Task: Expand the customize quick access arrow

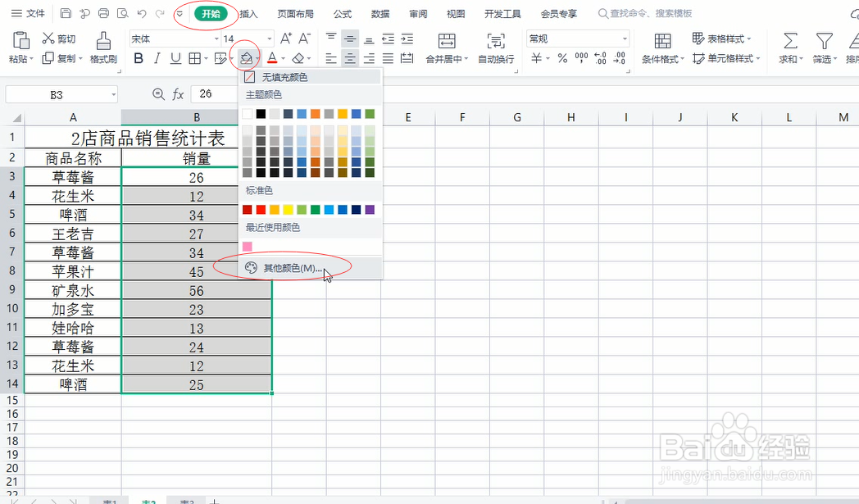Action: [180, 14]
